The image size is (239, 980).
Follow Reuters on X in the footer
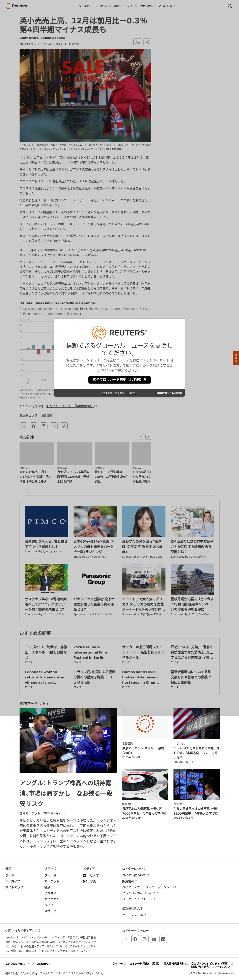126,939
